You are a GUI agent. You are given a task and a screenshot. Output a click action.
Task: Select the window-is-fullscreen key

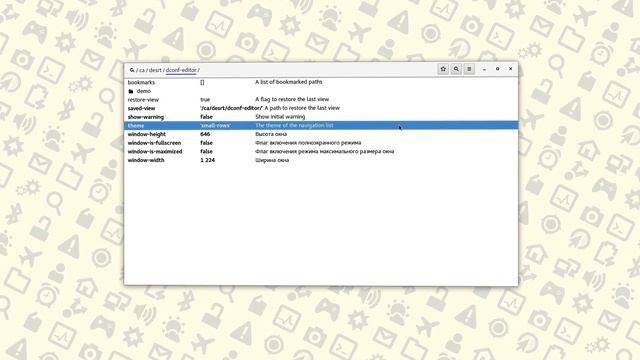pyautogui.click(x=321, y=143)
